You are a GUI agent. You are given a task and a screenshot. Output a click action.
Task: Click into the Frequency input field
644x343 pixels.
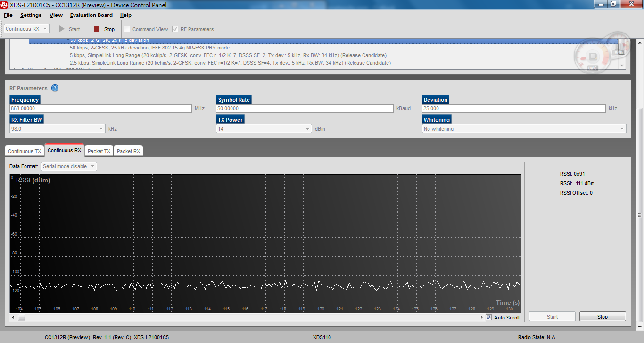[x=100, y=108]
